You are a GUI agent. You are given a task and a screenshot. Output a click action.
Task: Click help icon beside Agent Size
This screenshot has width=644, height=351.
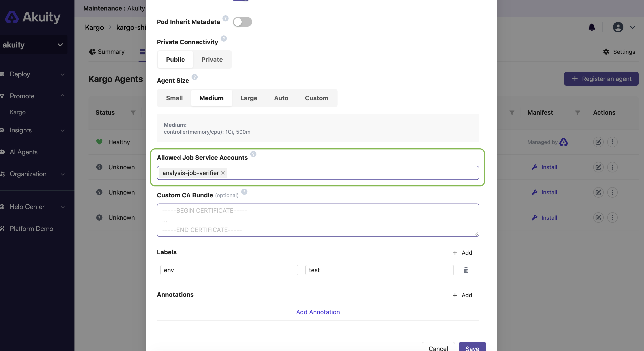pyautogui.click(x=195, y=77)
